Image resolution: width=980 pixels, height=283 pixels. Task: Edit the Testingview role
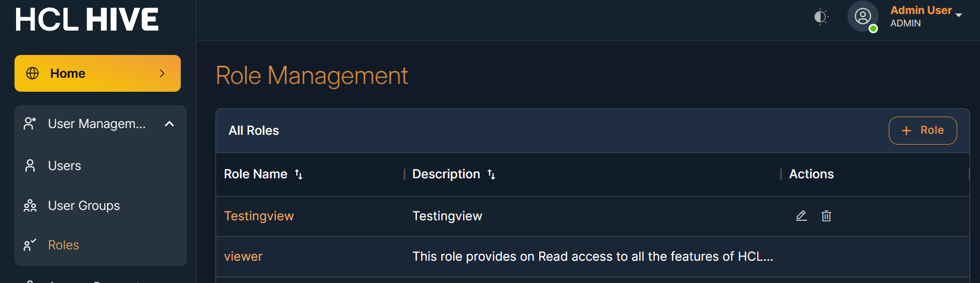click(x=801, y=216)
